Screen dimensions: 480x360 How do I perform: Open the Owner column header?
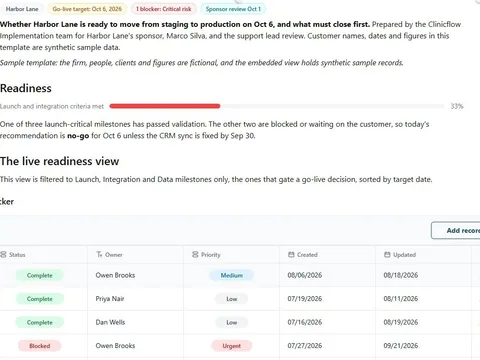coord(135,255)
